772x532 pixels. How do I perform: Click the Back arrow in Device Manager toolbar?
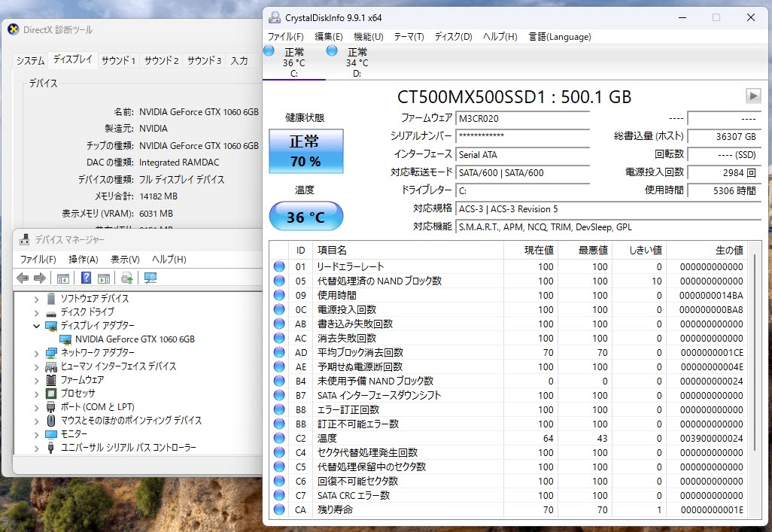point(22,278)
